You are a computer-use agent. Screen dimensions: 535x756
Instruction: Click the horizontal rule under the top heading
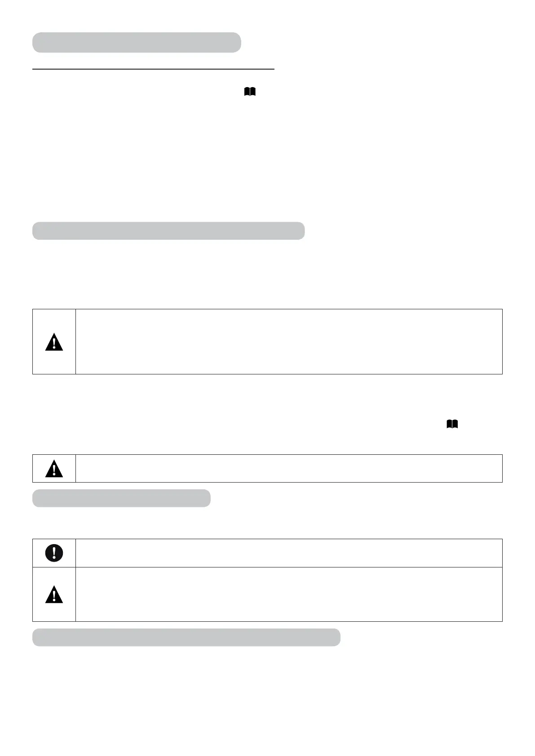click(x=153, y=70)
